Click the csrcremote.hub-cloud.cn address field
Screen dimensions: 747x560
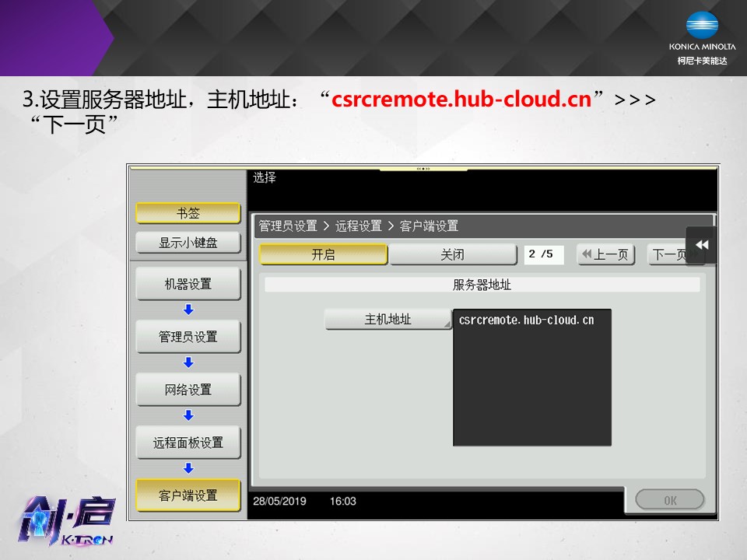531,377
